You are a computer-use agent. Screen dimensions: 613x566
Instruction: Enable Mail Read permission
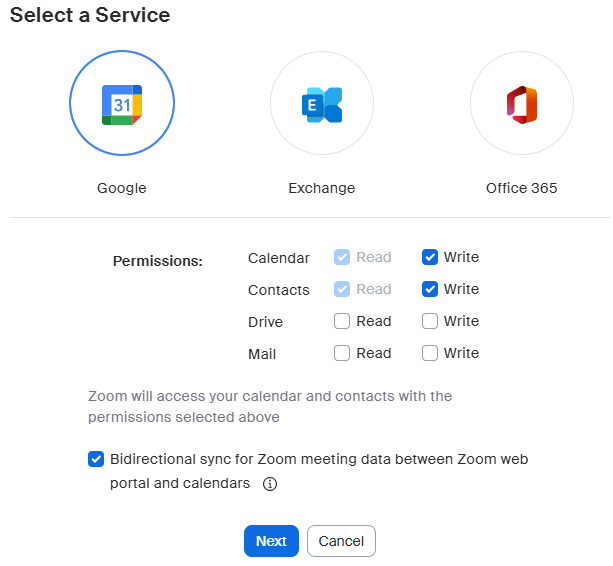(x=342, y=353)
